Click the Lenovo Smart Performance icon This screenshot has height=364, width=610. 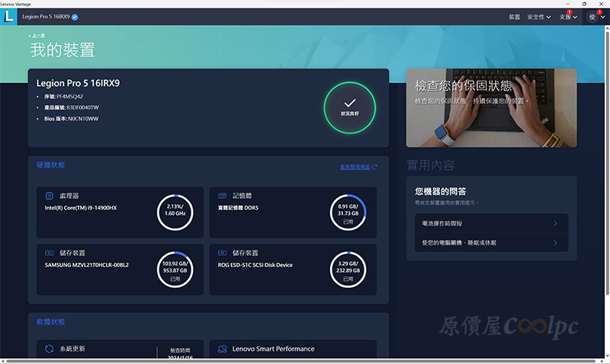click(223, 349)
